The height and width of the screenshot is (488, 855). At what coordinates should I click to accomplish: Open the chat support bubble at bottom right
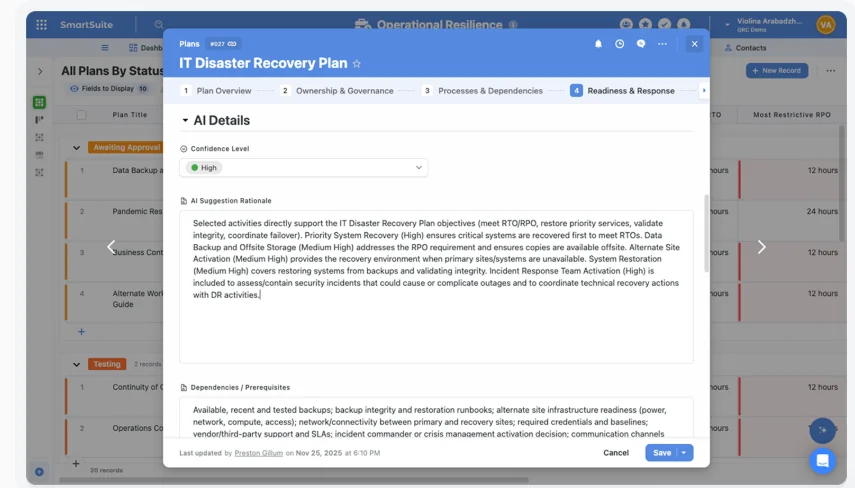[x=822, y=461]
